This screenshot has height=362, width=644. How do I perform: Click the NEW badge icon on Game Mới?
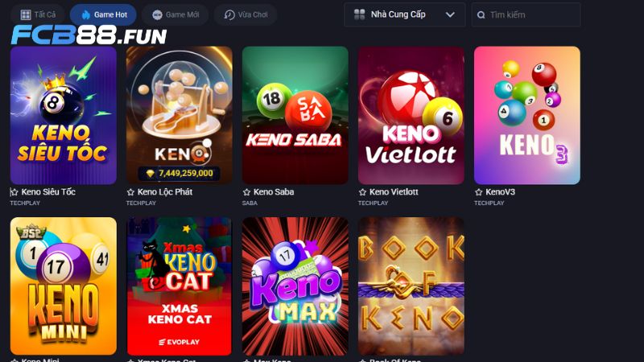[157, 15]
